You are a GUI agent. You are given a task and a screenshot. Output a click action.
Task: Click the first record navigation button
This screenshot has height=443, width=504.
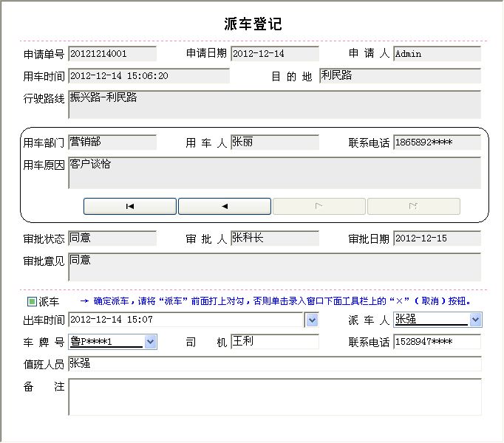(130, 206)
